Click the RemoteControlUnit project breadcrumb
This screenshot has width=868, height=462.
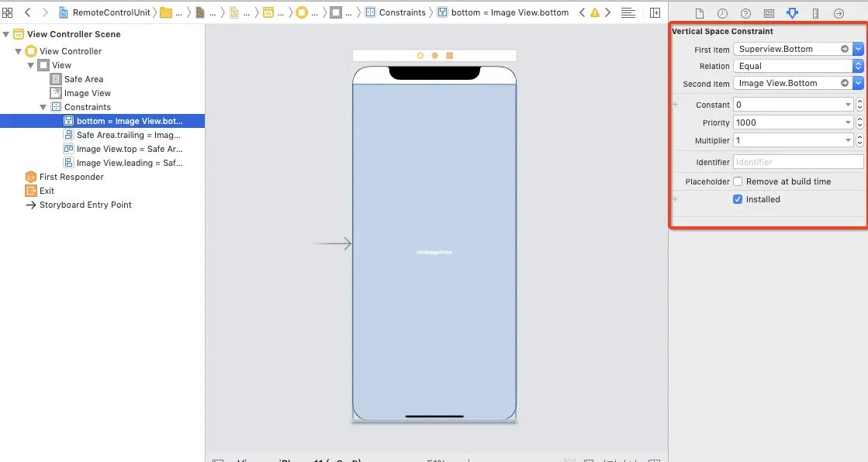pyautogui.click(x=104, y=12)
